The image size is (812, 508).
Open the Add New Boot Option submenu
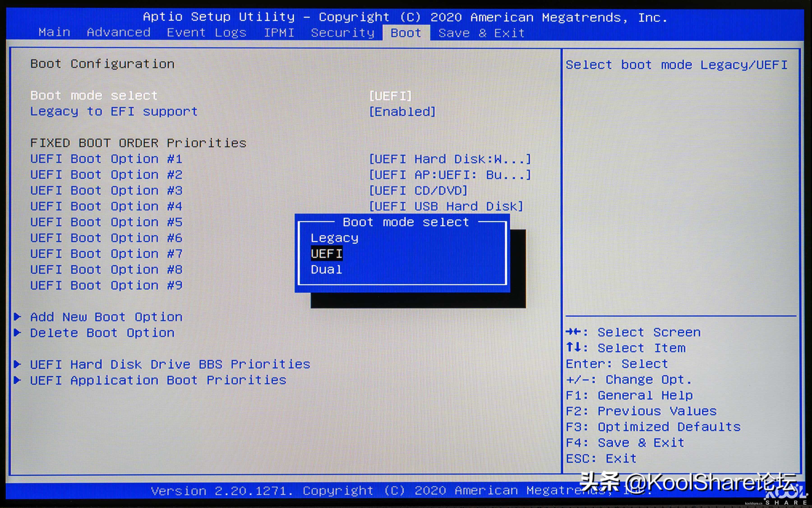[x=106, y=316]
